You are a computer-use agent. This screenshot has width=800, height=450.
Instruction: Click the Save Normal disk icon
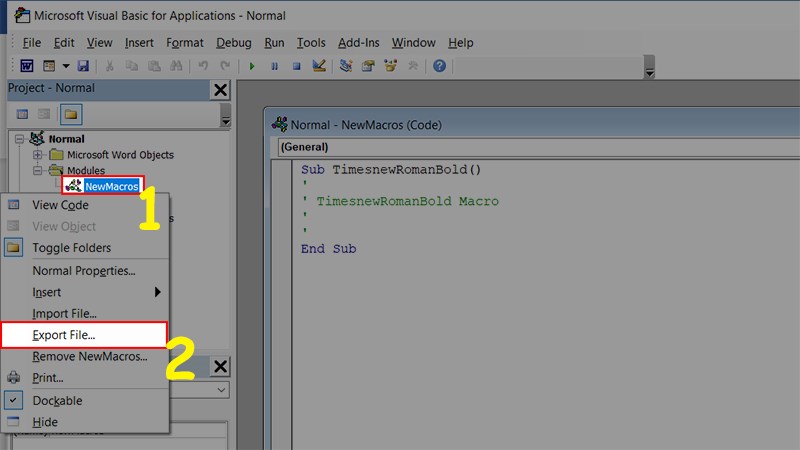[x=83, y=66]
